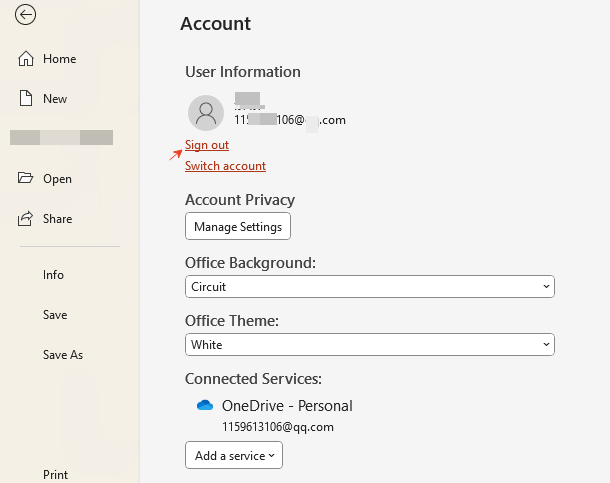Image resolution: width=610 pixels, height=483 pixels.
Task: Sign out of the account
Action: 207,145
